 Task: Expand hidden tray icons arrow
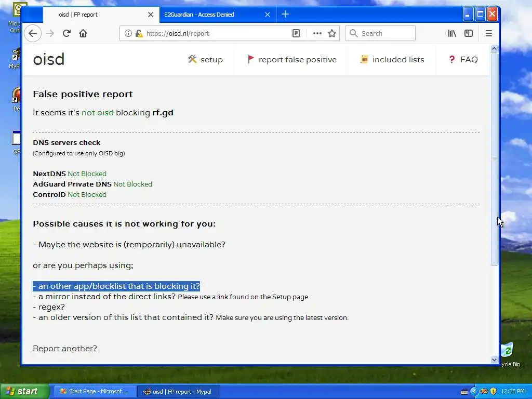pos(474,392)
